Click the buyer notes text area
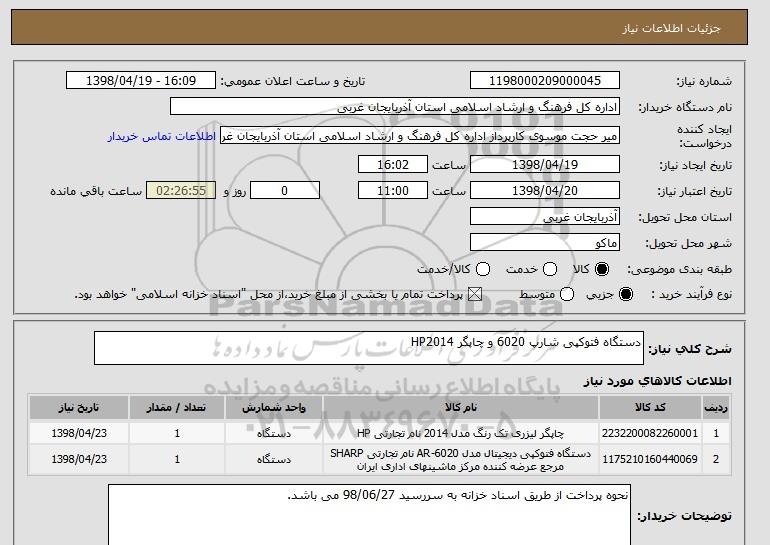Image resolution: width=770 pixels, height=545 pixels. [369, 515]
